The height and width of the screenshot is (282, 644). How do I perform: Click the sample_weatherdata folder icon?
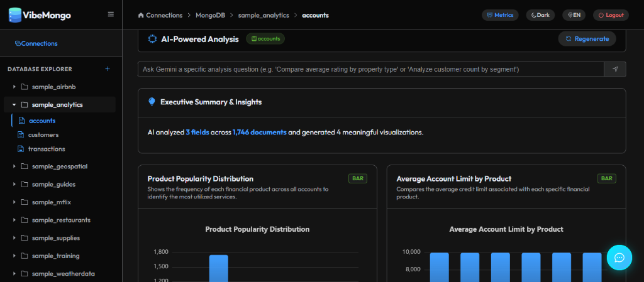click(x=25, y=274)
